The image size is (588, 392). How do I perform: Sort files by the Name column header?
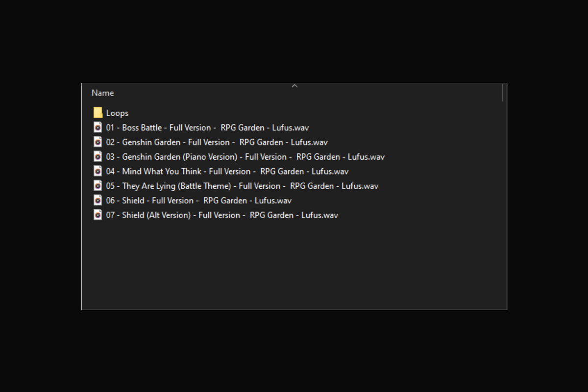point(103,93)
